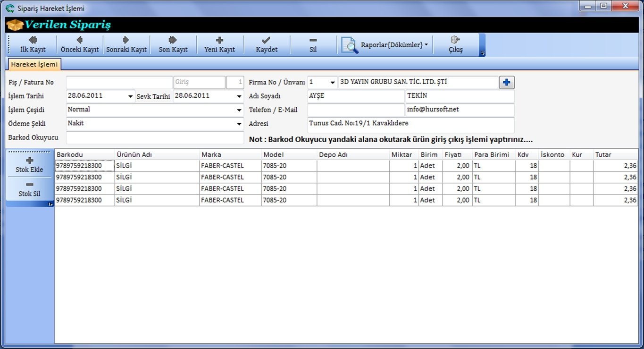
Task: Click the Önceki Kayıt previous record arrow
Action: click(80, 44)
